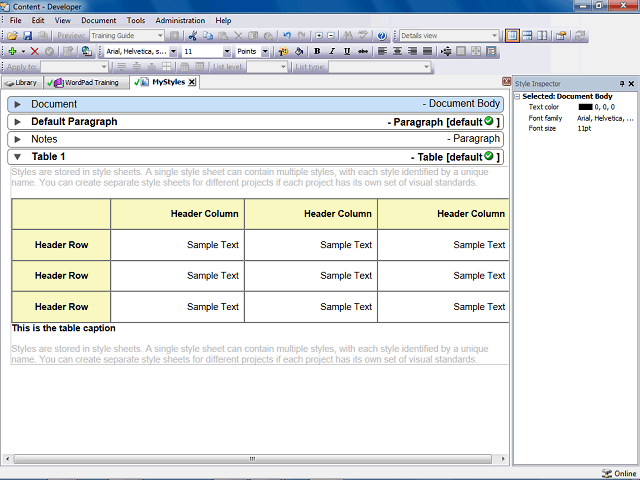Screen dimensions: 640x480
Task: Click the Undo arrow icon
Action: point(287,36)
